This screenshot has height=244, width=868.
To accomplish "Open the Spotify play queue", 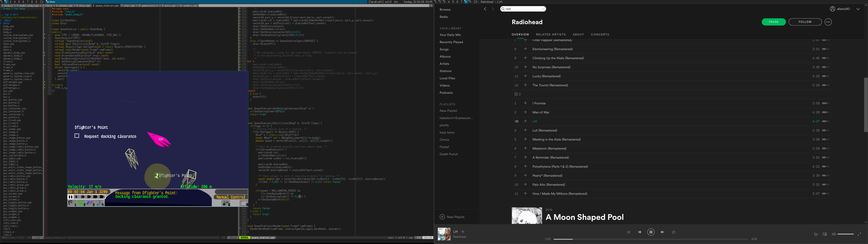I will pyautogui.click(x=816, y=234).
